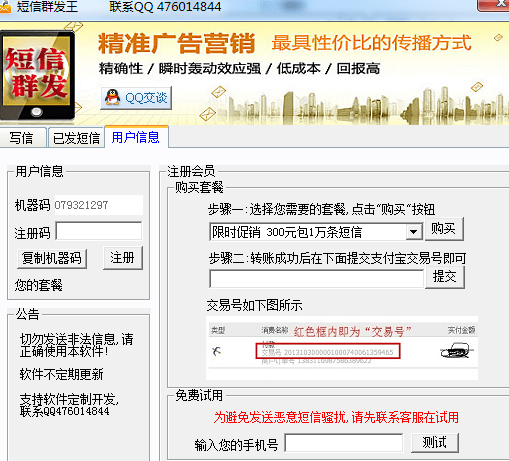Close the window with the red X

click(x=493, y=6)
